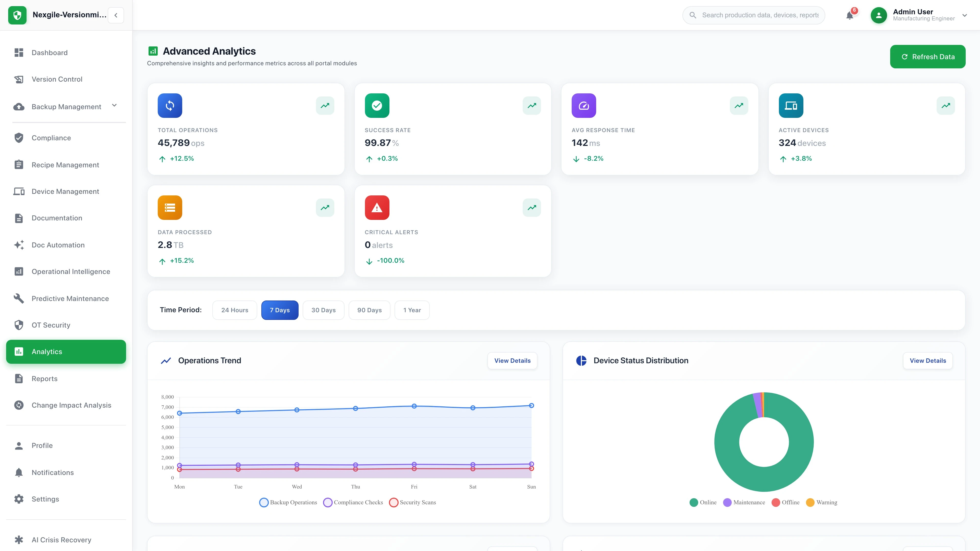Click View Details on Operations Trend
This screenshot has height=551, width=980.
pyautogui.click(x=512, y=360)
